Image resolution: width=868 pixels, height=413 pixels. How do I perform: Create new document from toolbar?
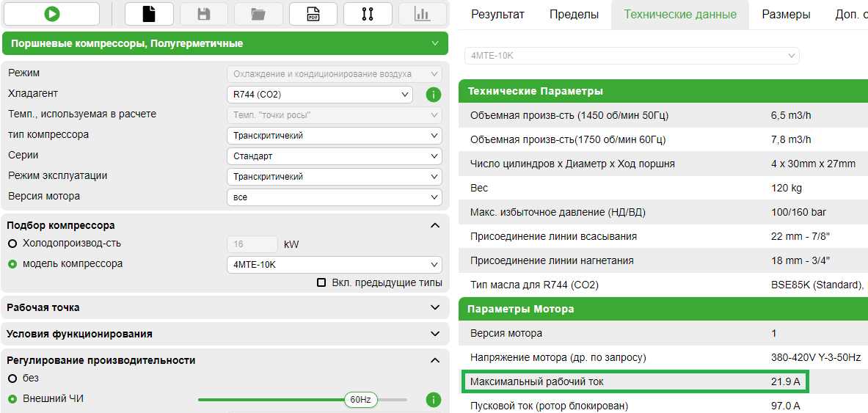(x=150, y=15)
